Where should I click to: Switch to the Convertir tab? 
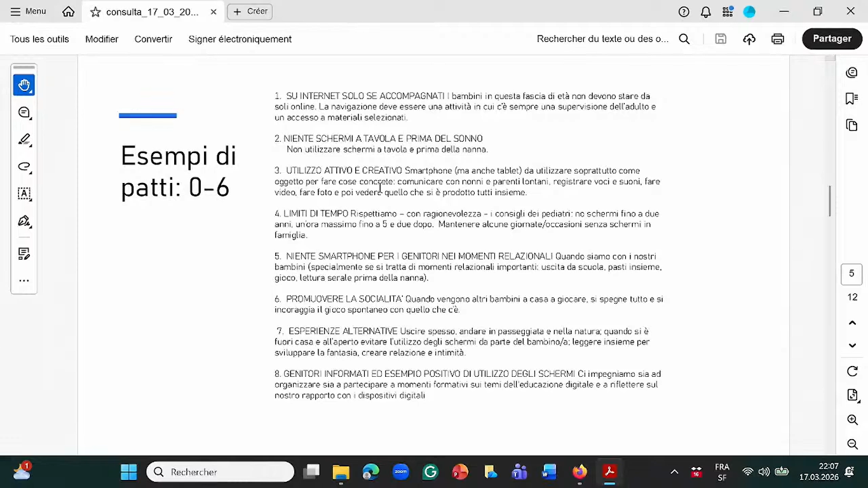[153, 39]
